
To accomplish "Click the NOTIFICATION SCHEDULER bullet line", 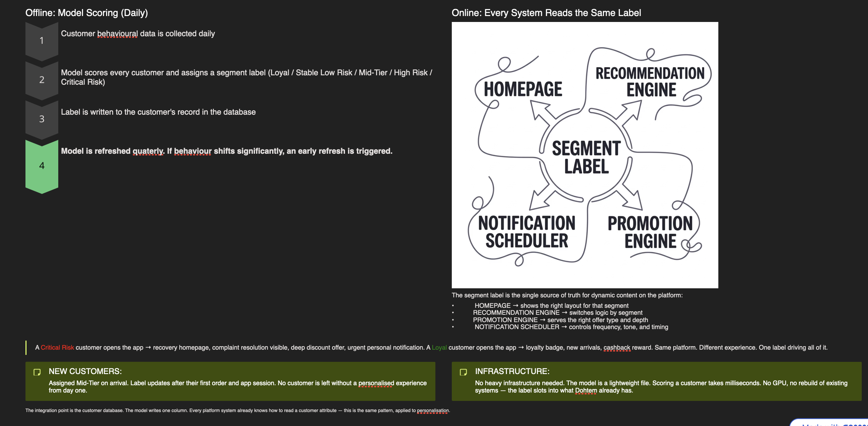I will click(571, 327).
